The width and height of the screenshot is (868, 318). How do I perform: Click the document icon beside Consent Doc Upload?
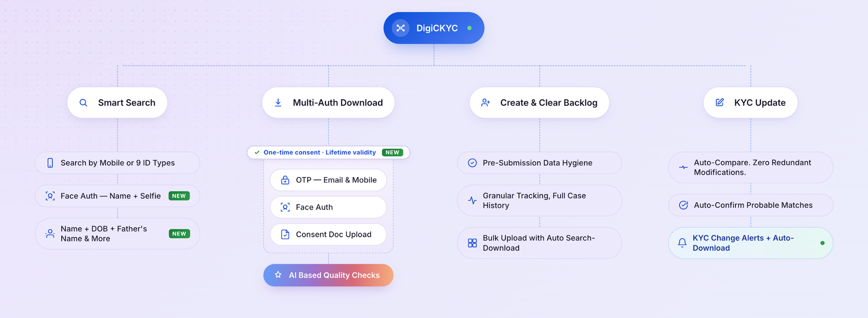[x=285, y=235]
